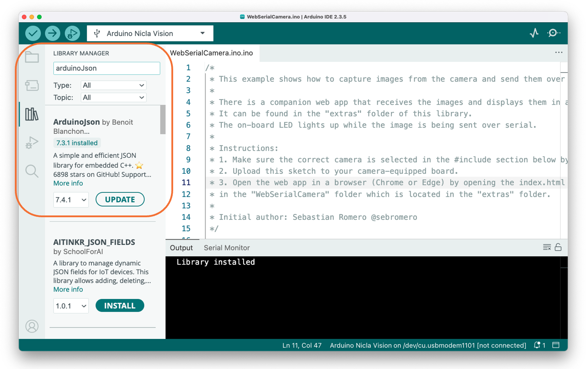Open the sidebar Debug panel icon
588x369 pixels.
32,143
